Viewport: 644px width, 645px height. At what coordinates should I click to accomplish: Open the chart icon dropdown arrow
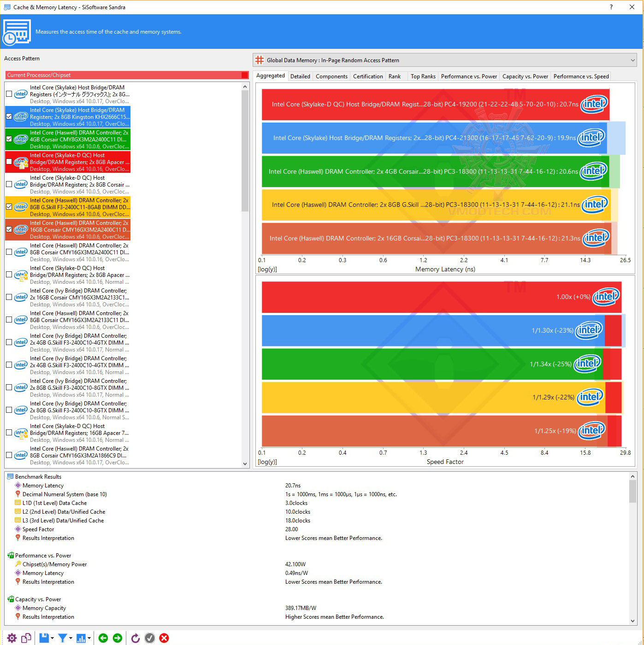(89, 638)
